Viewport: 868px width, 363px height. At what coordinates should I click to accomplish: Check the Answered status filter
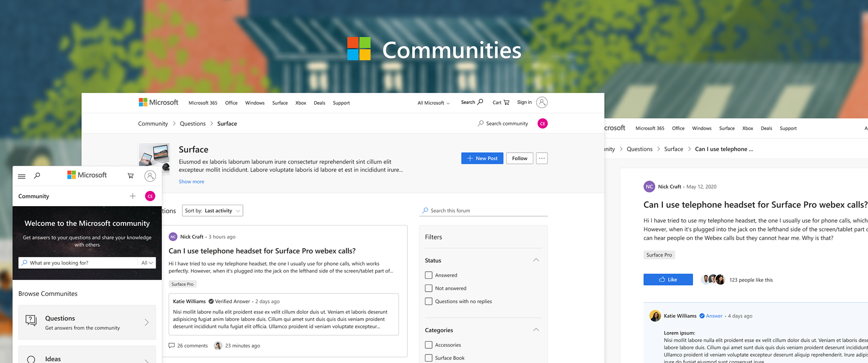[x=429, y=275]
